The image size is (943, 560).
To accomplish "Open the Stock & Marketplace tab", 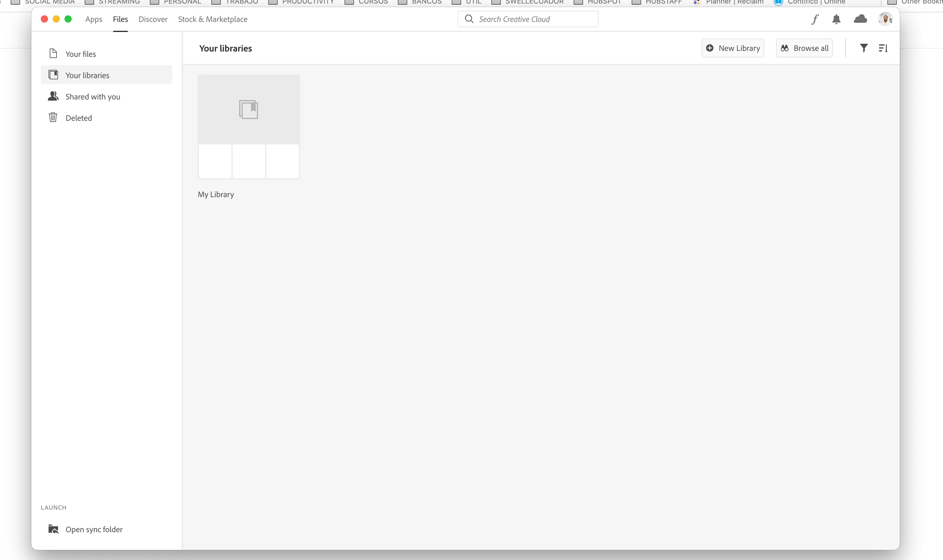I will coord(213,19).
